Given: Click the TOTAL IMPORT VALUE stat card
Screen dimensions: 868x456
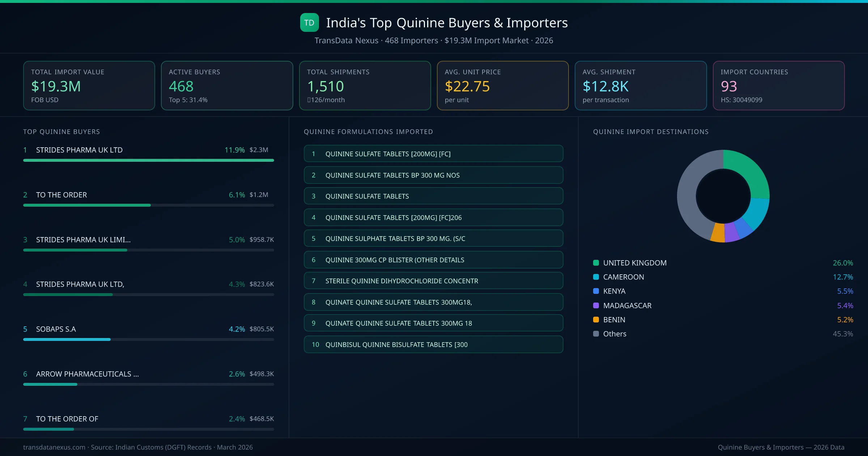Looking at the screenshot, I should [x=89, y=85].
